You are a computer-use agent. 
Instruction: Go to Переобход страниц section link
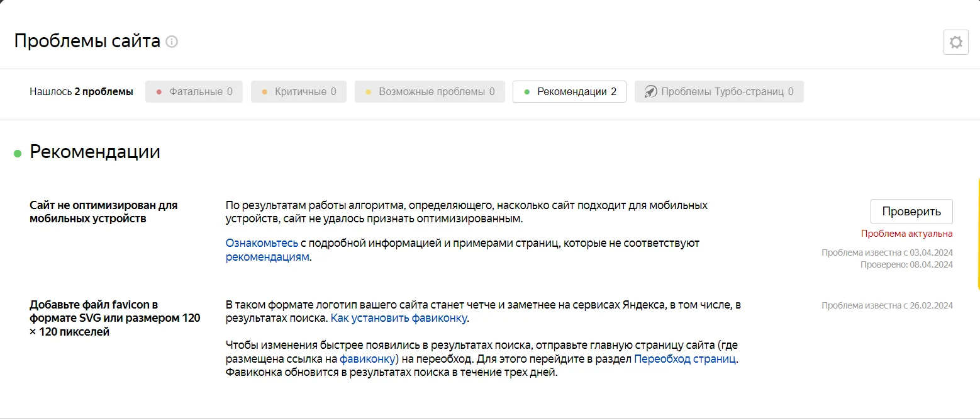click(x=684, y=359)
